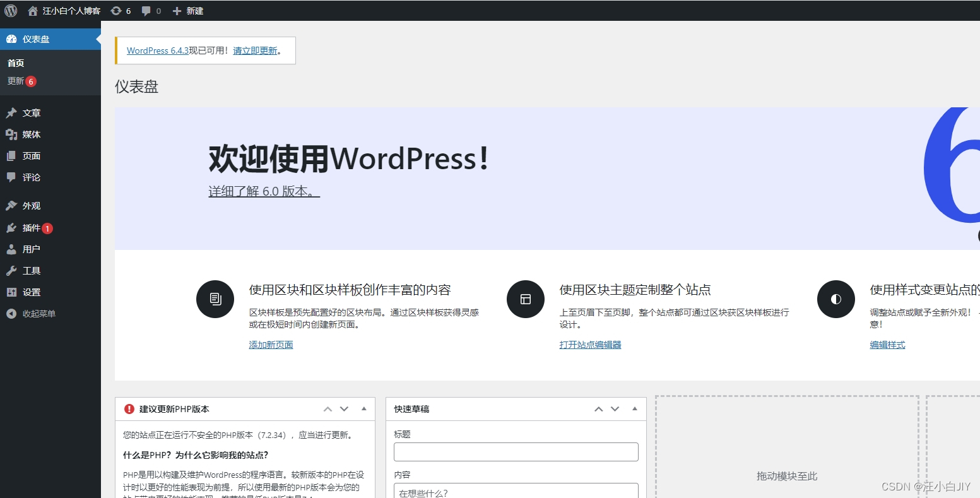Image resolution: width=980 pixels, height=498 pixels.
Task: Click the 标题 title input field
Action: 516,452
